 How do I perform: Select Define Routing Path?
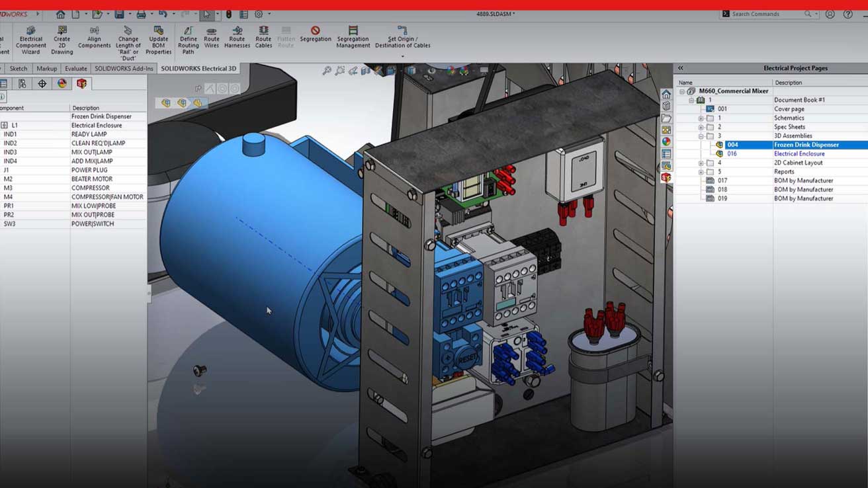[x=189, y=40]
